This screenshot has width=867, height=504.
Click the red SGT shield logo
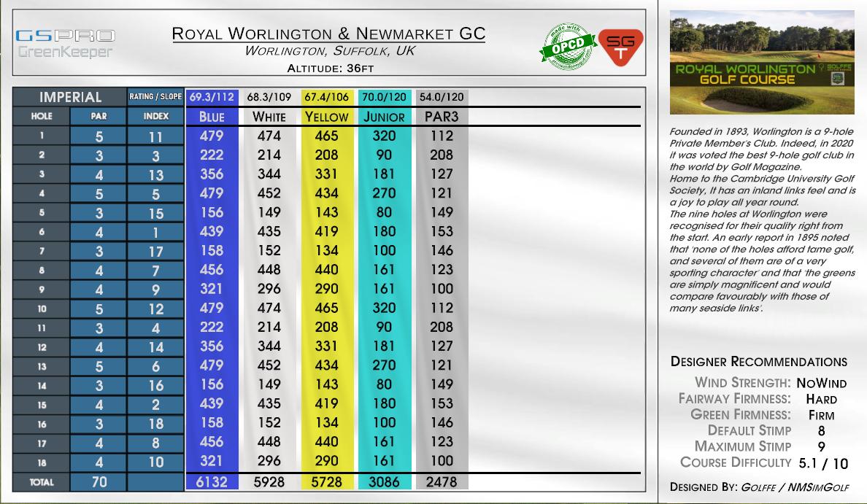coord(621,47)
